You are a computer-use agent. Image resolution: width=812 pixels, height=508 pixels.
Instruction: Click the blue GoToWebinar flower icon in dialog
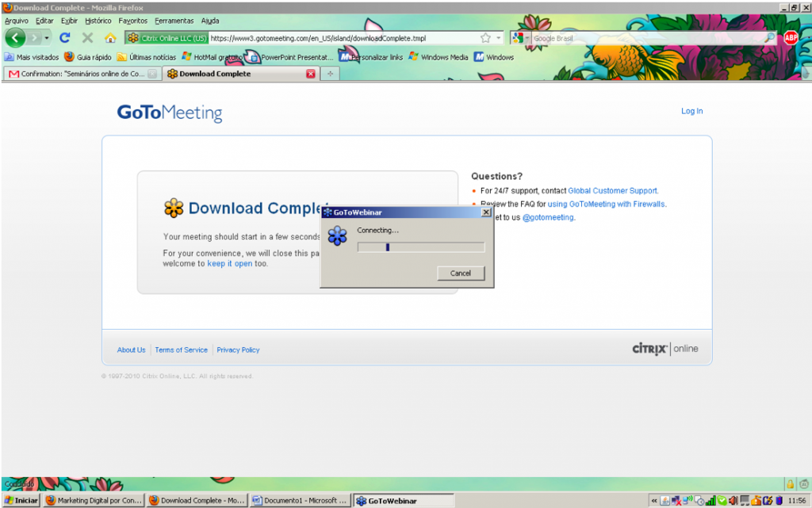coord(337,236)
